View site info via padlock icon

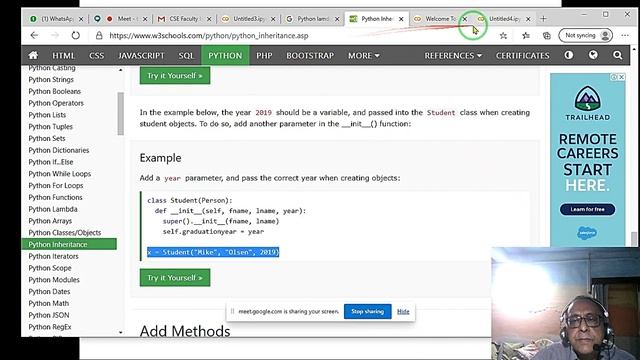tap(99, 36)
